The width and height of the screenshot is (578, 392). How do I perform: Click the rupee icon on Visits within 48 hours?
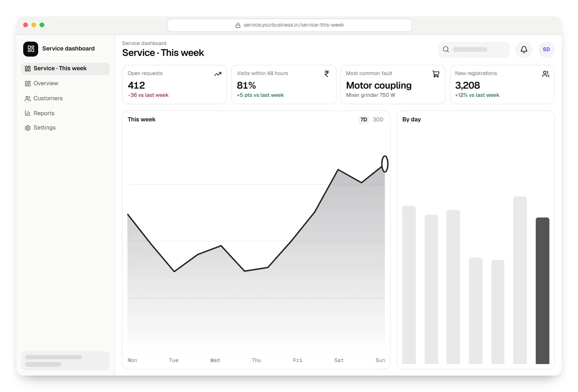click(x=327, y=74)
